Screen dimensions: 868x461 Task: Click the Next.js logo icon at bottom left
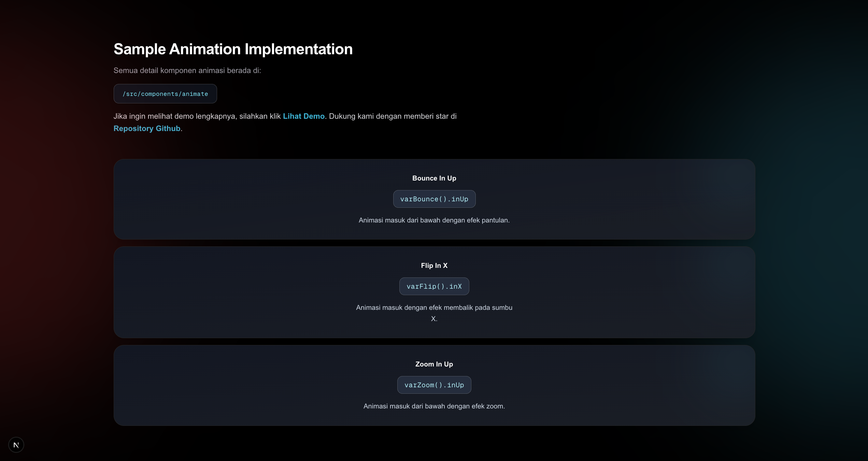pyautogui.click(x=16, y=445)
